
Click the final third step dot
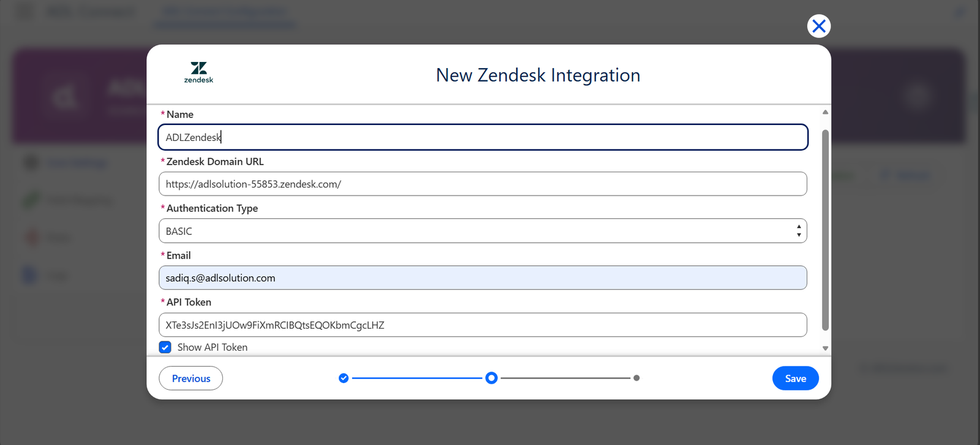tap(636, 378)
